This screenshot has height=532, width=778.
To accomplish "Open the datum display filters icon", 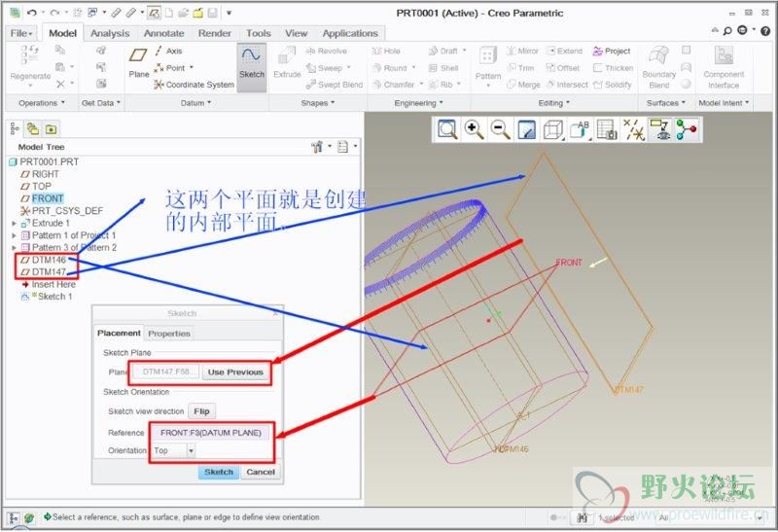I will coord(633,130).
